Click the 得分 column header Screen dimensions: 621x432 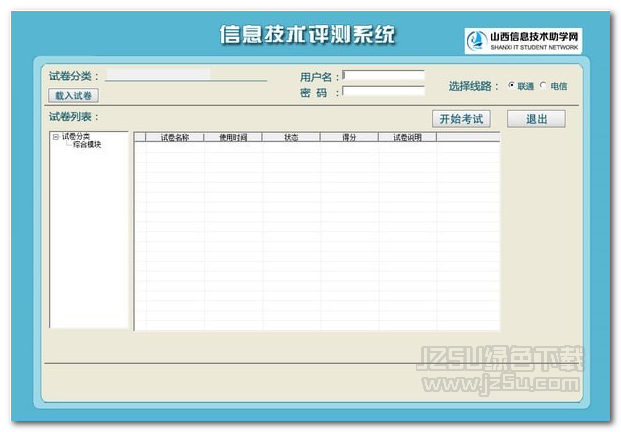pyautogui.click(x=349, y=137)
